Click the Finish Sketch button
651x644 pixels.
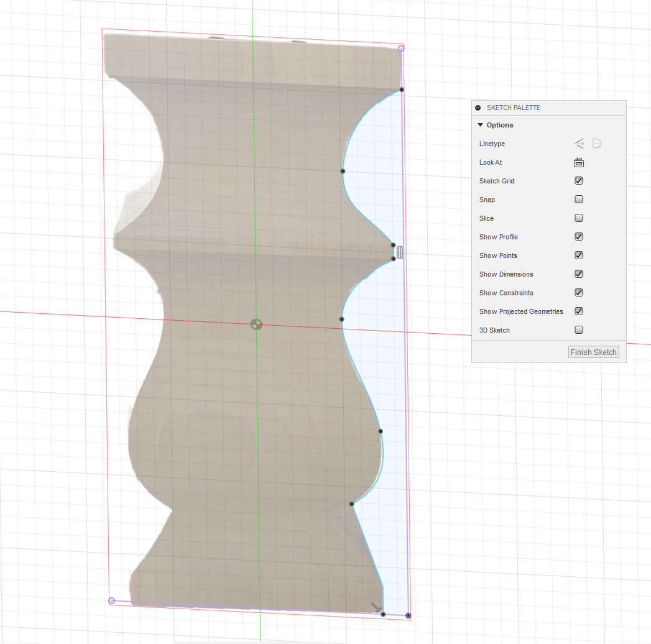593,352
